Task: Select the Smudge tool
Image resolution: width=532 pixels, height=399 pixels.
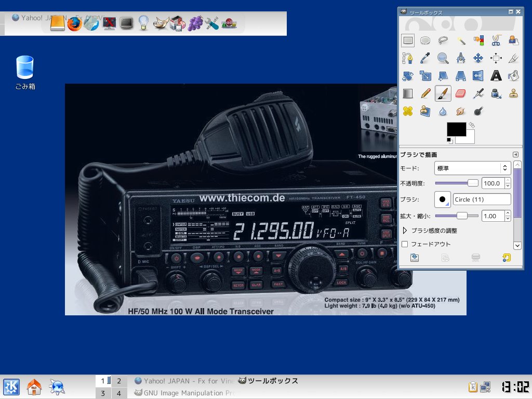Action: (x=461, y=111)
